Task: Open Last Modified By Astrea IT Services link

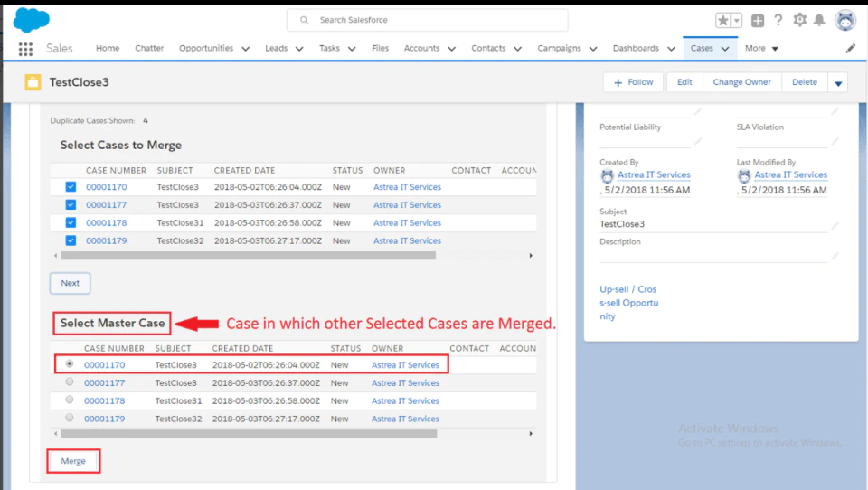Action: pos(790,174)
